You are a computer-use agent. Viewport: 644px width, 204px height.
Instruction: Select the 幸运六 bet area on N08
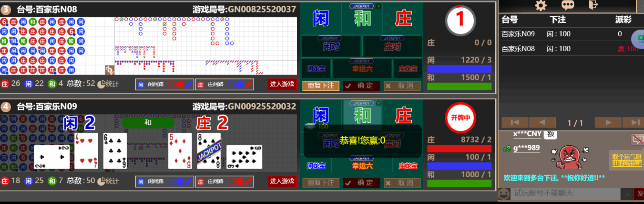pos(362,69)
